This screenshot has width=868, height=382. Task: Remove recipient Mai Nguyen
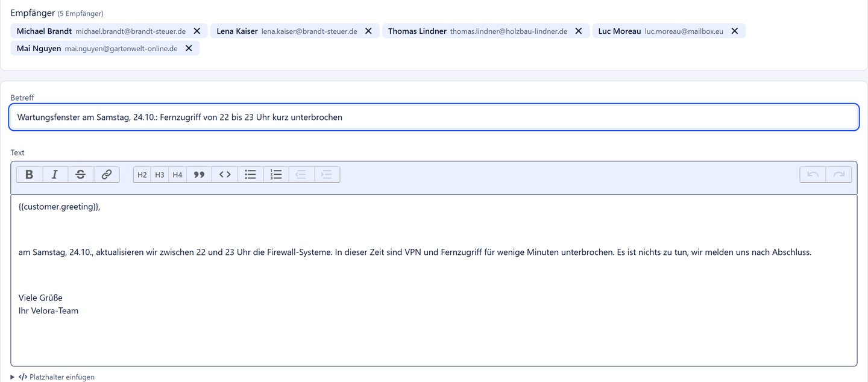[189, 48]
